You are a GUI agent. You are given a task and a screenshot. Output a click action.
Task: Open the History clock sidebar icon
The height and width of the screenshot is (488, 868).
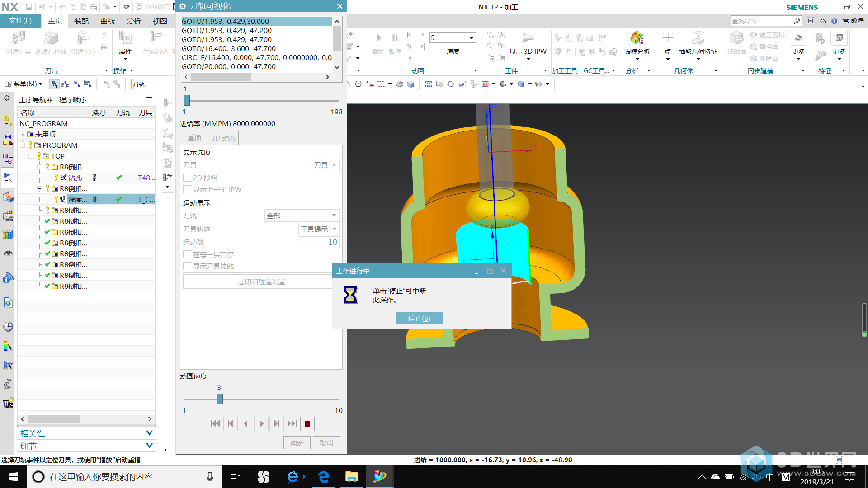pyautogui.click(x=8, y=327)
